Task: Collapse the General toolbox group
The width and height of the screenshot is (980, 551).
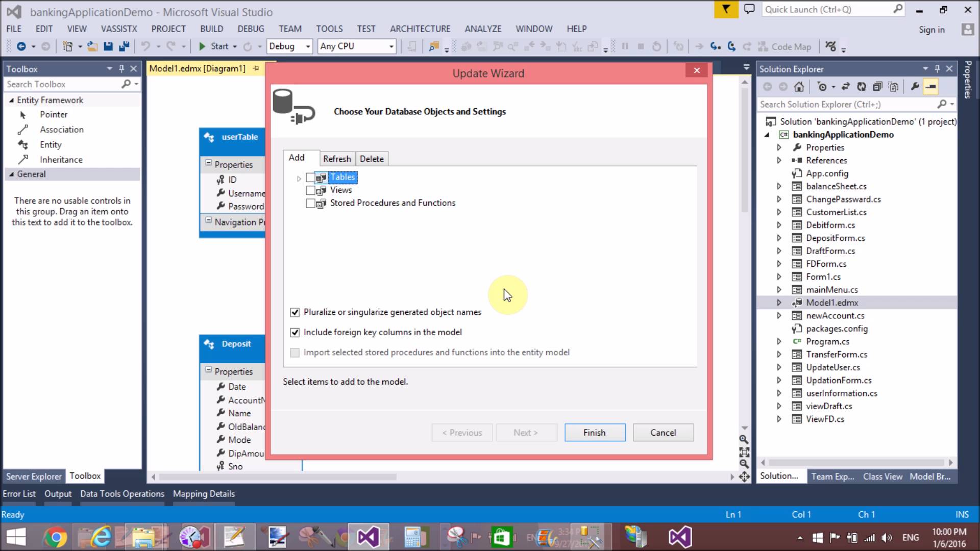Action: [11, 174]
